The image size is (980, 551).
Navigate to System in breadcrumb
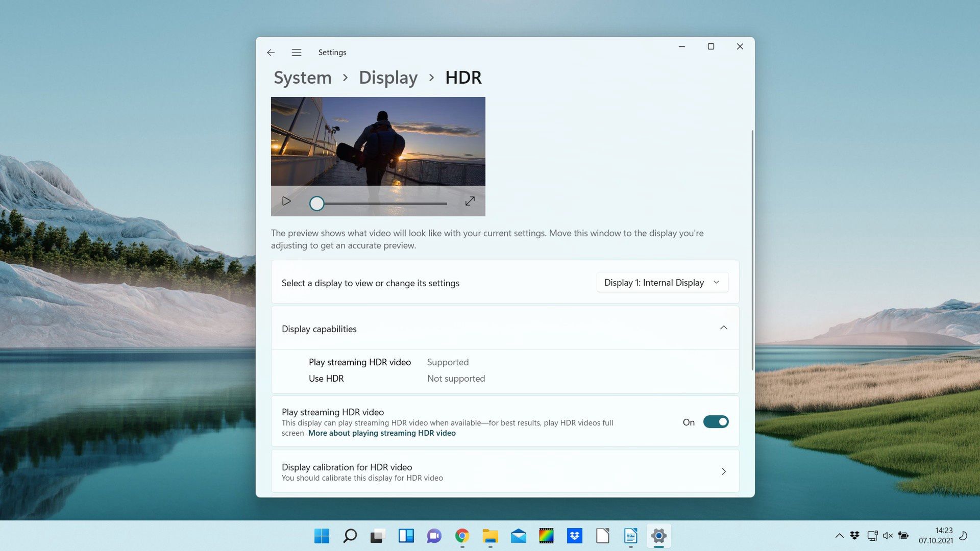click(x=303, y=78)
